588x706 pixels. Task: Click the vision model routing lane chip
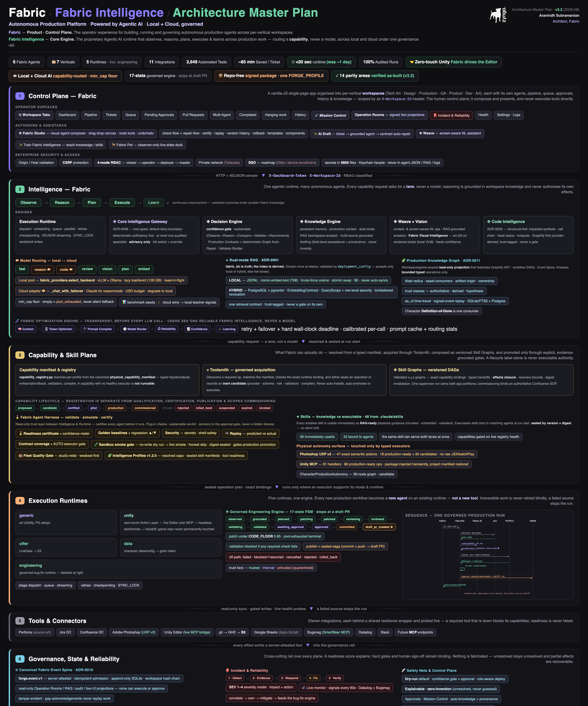107,269
